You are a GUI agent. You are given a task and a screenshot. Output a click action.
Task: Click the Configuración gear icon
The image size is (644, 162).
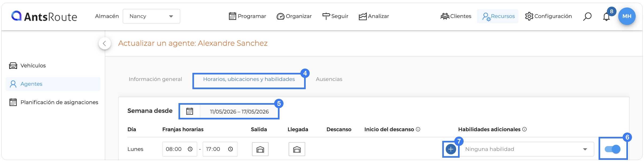click(x=529, y=16)
